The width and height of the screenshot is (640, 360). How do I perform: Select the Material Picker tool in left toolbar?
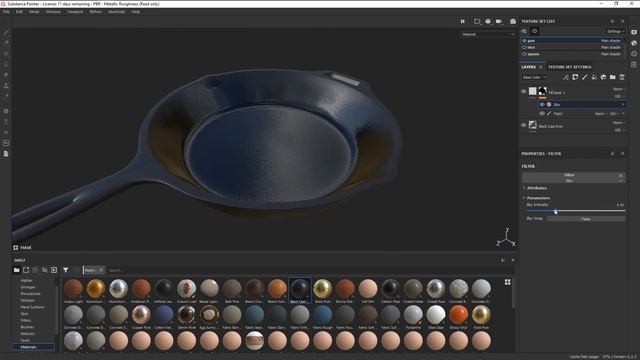click(6, 96)
